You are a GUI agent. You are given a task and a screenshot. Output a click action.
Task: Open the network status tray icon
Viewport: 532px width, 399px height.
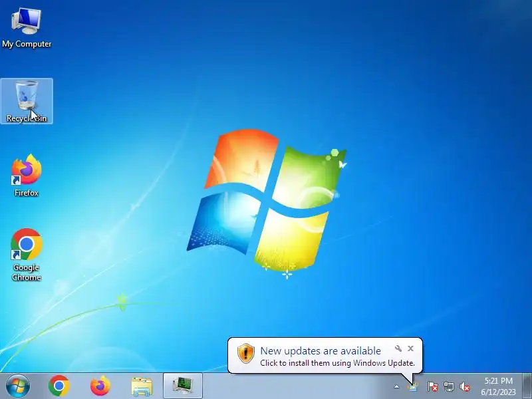coord(448,386)
